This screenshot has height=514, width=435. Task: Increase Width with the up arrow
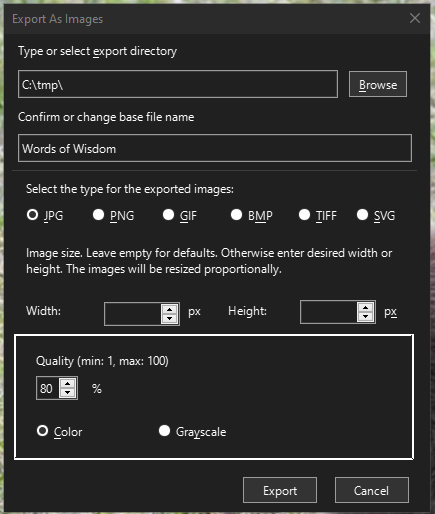pyautogui.click(x=170, y=309)
